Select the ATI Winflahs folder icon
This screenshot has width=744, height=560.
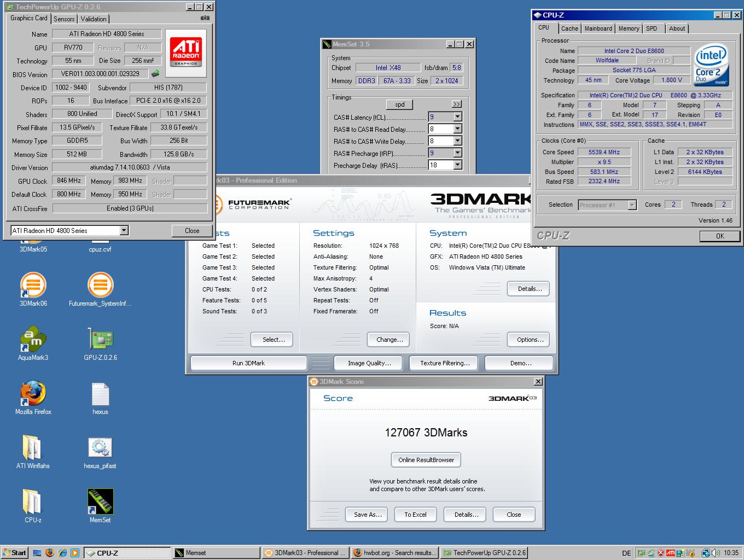(x=33, y=452)
